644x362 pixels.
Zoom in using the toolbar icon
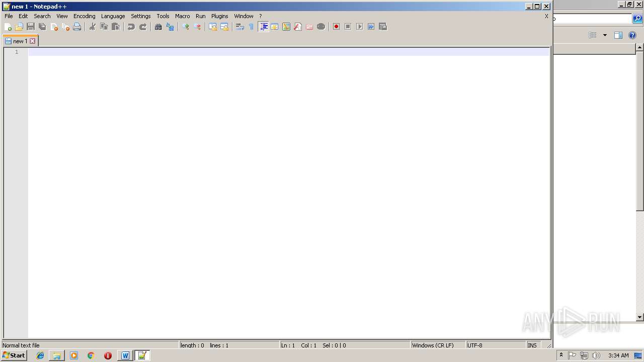coord(186,27)
